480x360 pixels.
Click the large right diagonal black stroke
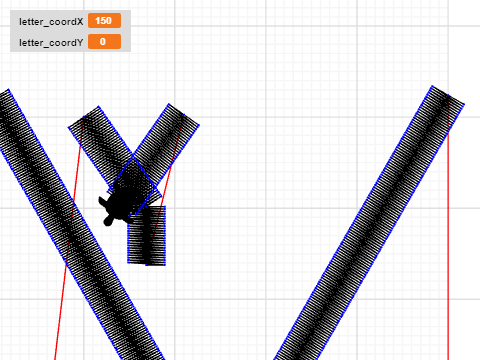click(368, 223)
